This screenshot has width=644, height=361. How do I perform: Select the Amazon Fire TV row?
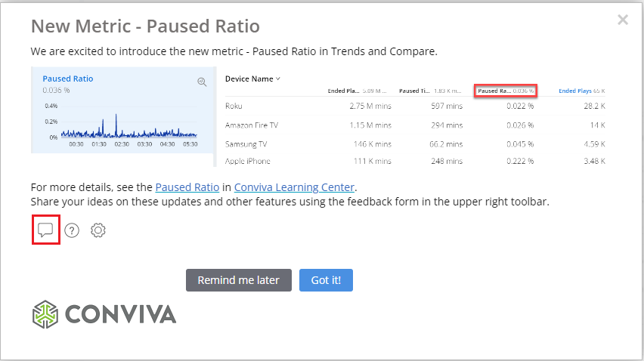251,125
